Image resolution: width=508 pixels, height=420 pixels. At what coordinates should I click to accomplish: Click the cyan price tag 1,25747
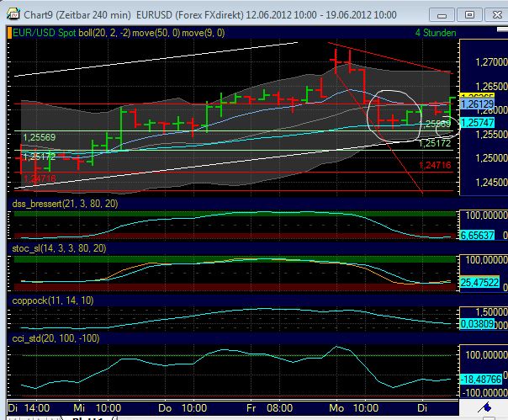pyautogui.click(x=477, y=123)
